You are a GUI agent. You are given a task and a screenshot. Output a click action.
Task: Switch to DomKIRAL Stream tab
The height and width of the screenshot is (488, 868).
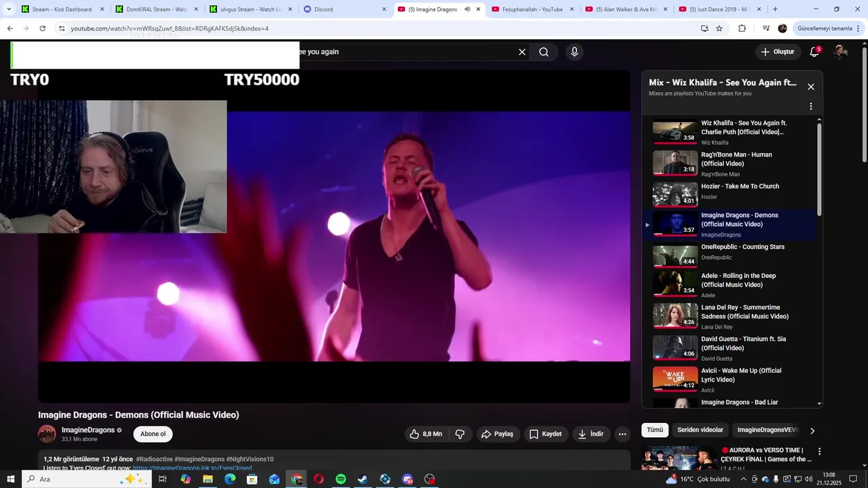[x=156, y=9]
